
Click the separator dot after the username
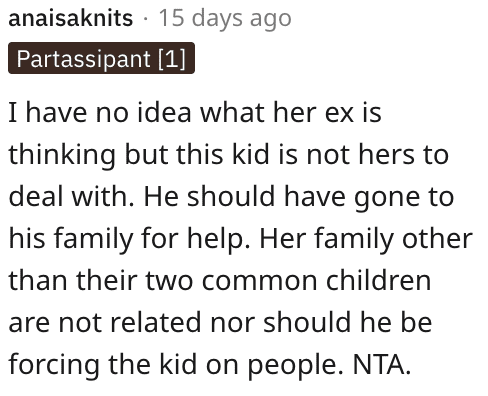click(145, 19)
